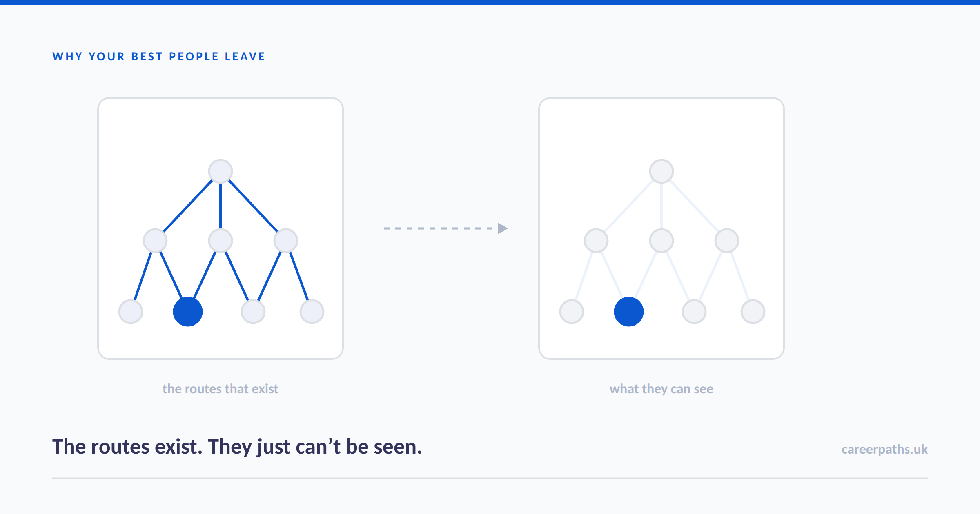Click the dashed arrow head between the panels
The width and height of the screenshot is (980, 514).
tap(503, 228)
